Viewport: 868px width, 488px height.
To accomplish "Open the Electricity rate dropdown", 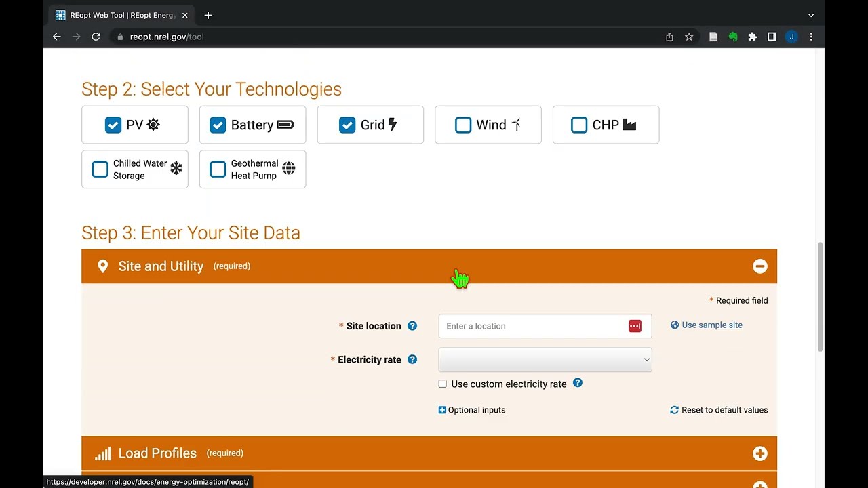I will click(x=545, y=360).
